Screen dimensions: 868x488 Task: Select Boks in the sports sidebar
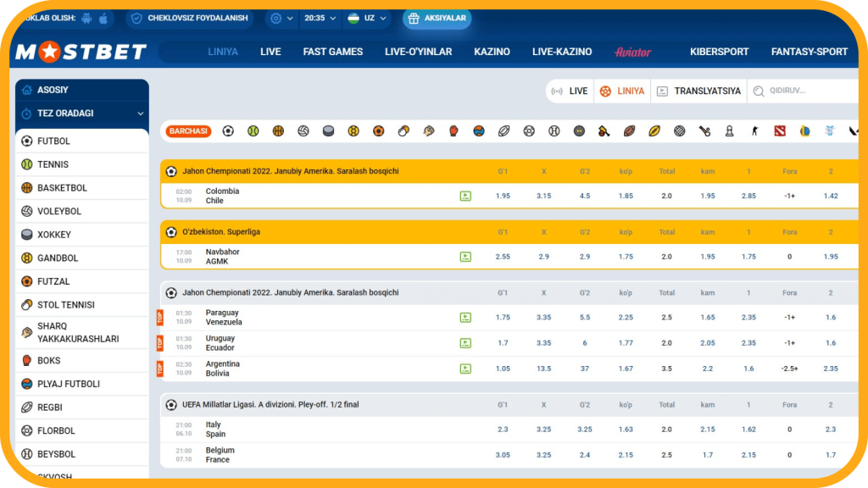point(82,361)
